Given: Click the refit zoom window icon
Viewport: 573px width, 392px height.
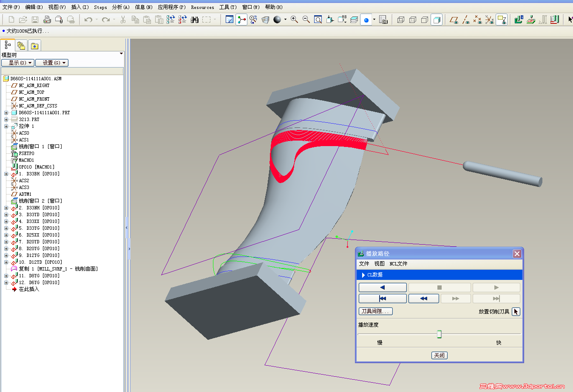Looking at the screenshot, I should [318, 20].
